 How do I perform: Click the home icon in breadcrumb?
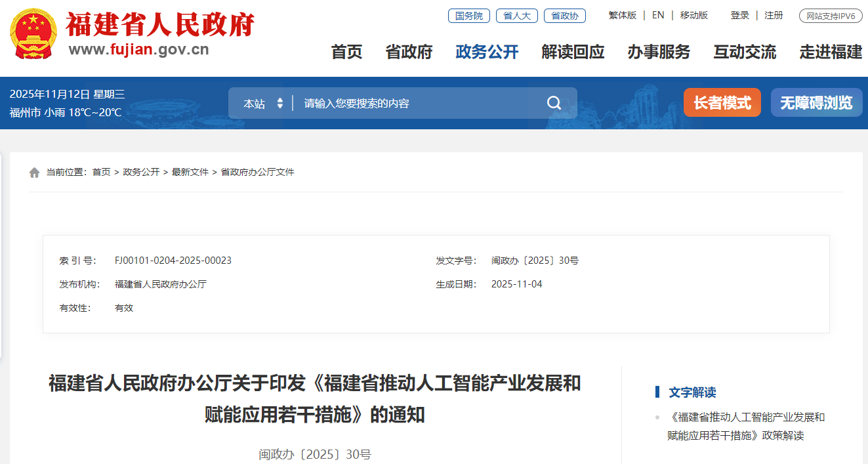(35, 173)
